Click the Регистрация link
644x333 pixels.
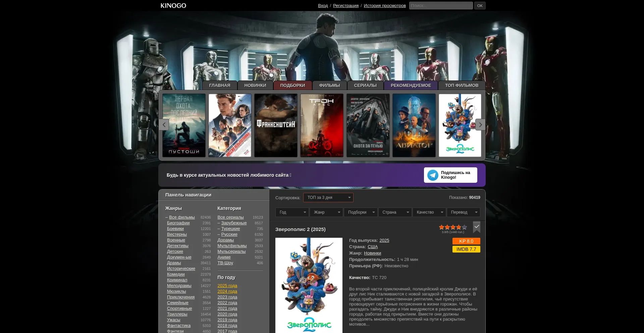346,6
